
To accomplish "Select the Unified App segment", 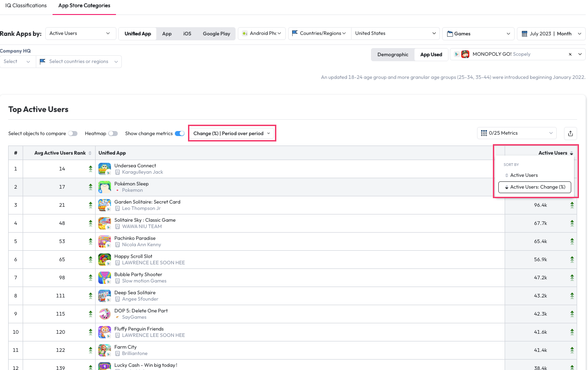I will [138, 34].
